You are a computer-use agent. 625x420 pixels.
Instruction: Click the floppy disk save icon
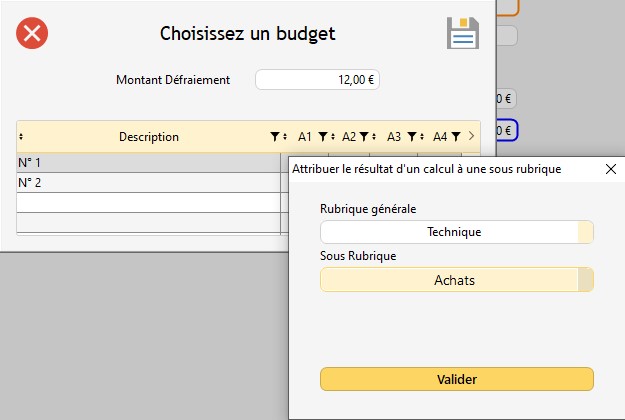[x=462, y=33]
